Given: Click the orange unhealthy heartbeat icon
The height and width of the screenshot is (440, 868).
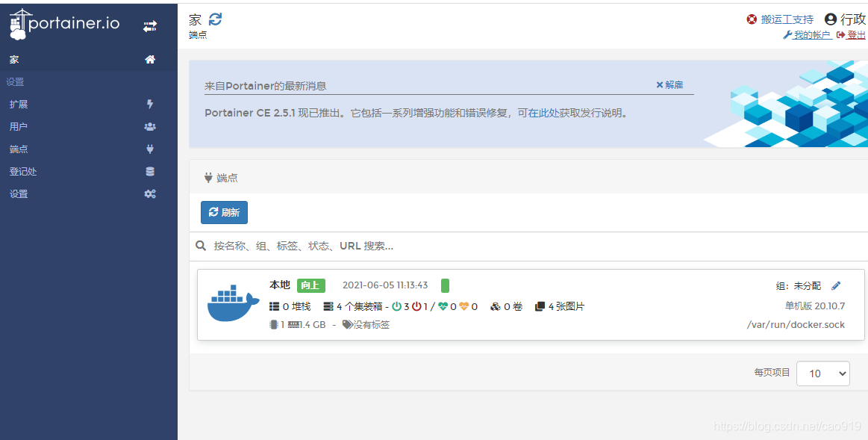Looking at the screenshot, I should pyautogui.click(x=464, y=306).
